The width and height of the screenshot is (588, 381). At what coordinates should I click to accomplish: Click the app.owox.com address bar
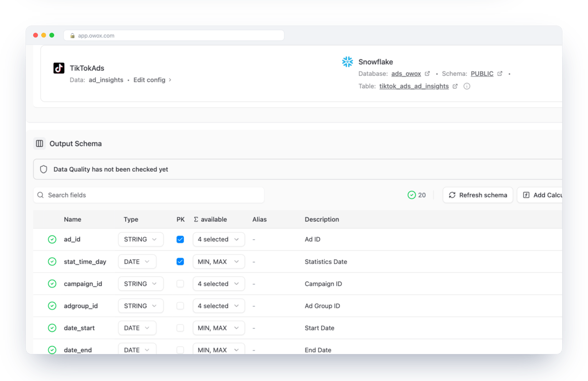[174, 36]
